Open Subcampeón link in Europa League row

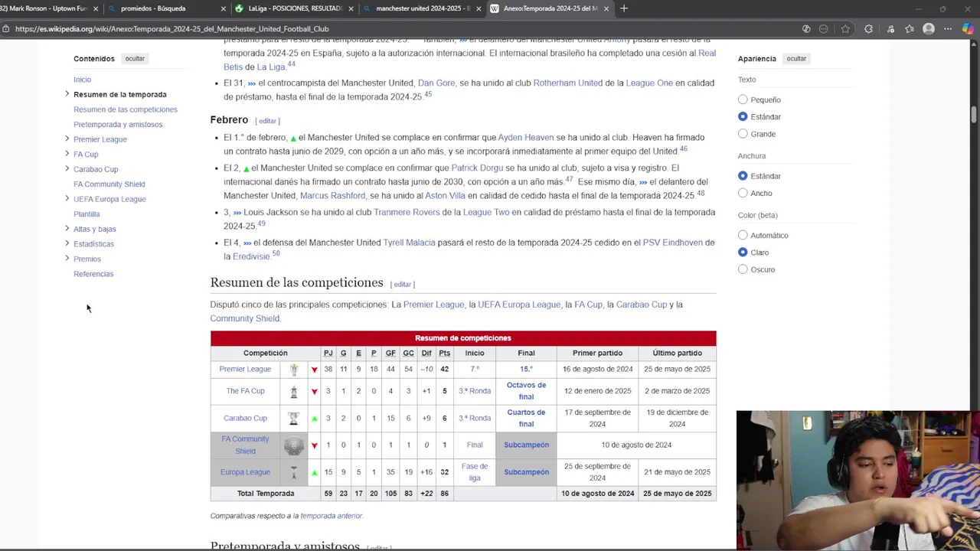[x=526, y=472]
